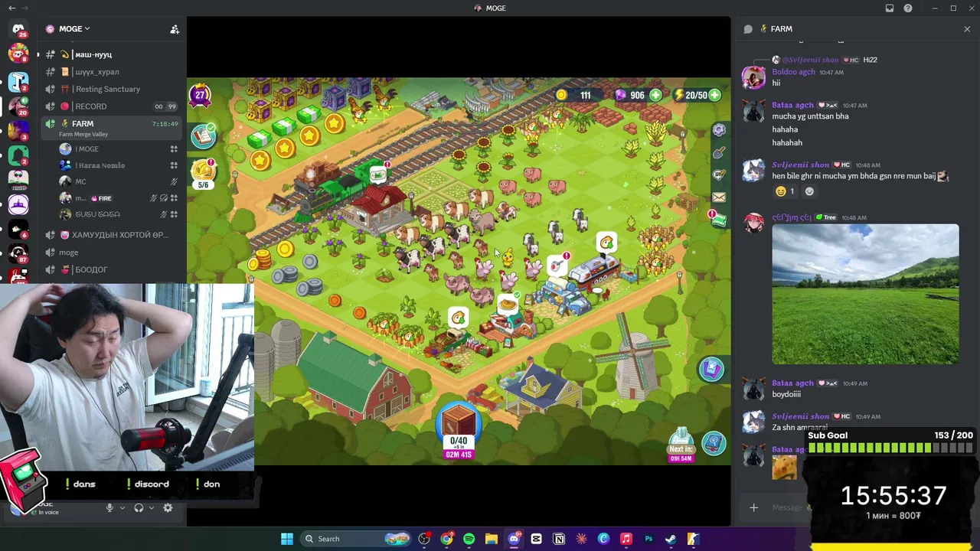980x551 pixels.
Task: Join the Resting Sanctuary voice channel
Action: (x=112, y=89)
